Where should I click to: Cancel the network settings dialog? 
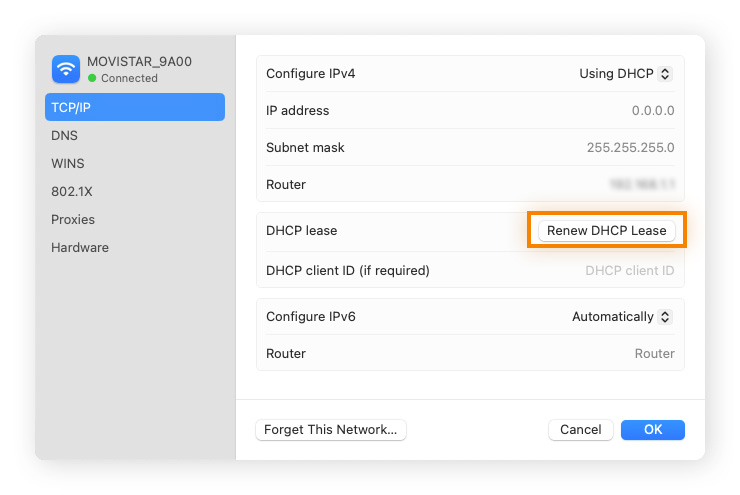click(580, 430)
